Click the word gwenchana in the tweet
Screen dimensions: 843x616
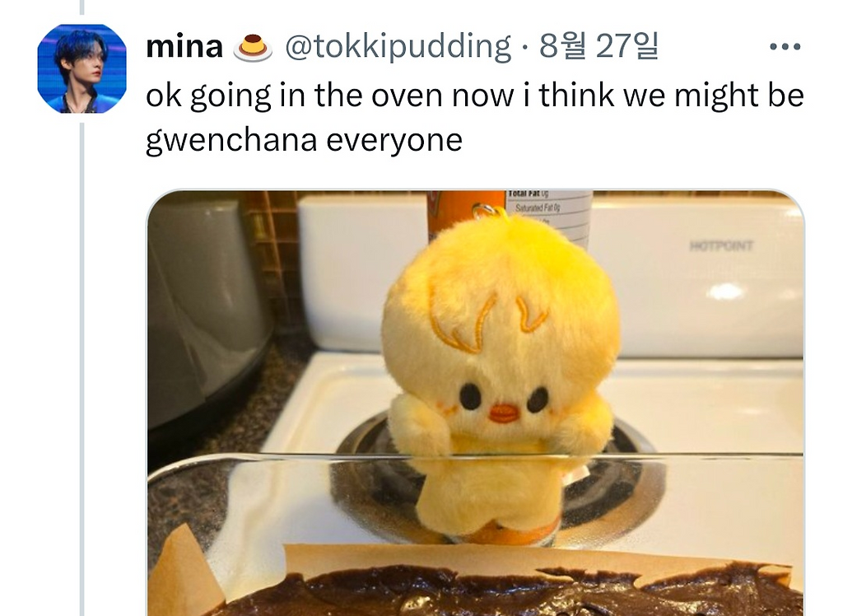(231, 141)
